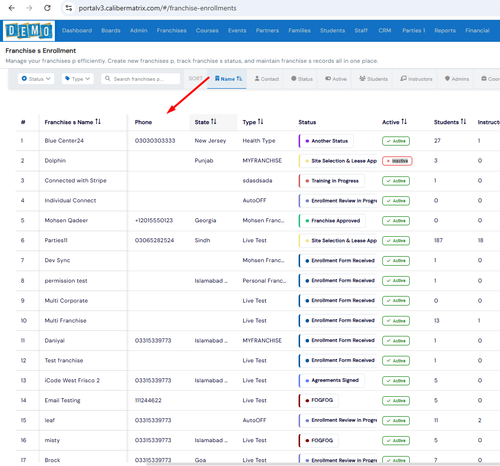Open the Type filter dropdown
500x466 pixels.
click(78, 79)
